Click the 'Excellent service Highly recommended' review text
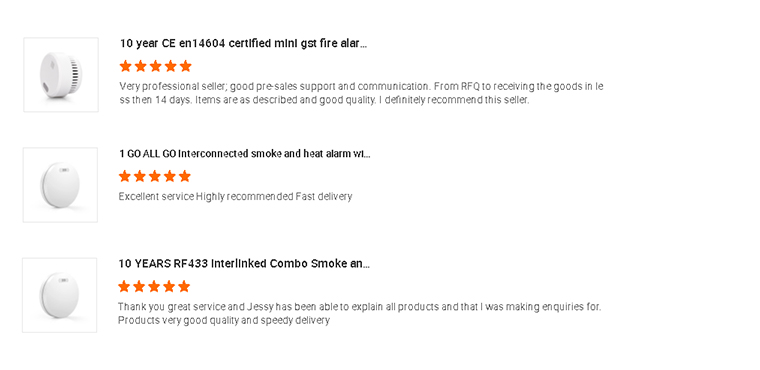 [236, 196]
